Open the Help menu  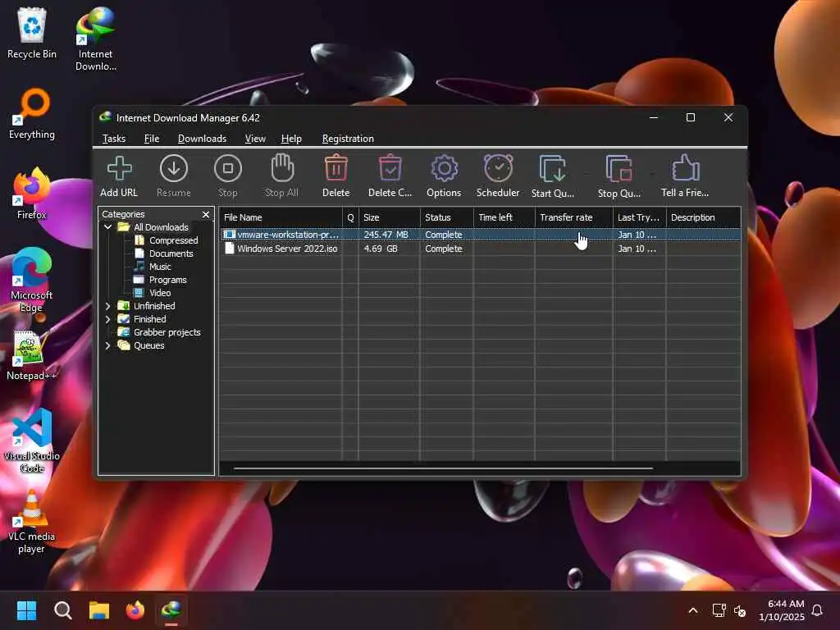tap(291, 139)
